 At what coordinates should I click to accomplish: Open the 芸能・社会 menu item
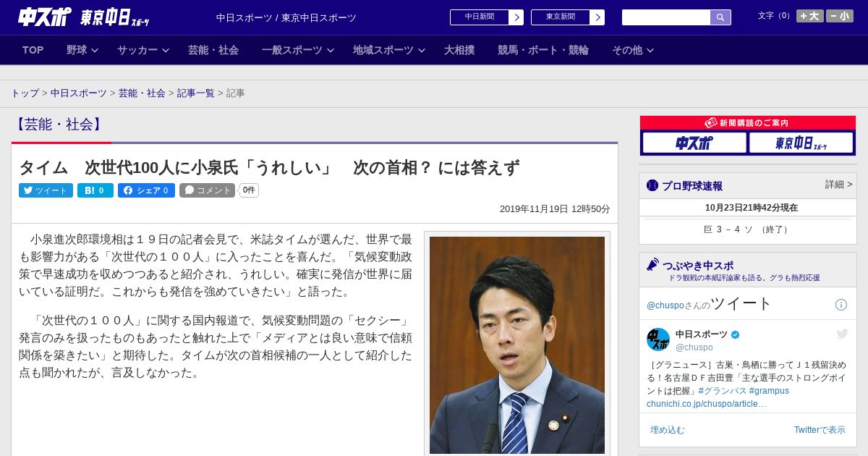click(213, 50)
